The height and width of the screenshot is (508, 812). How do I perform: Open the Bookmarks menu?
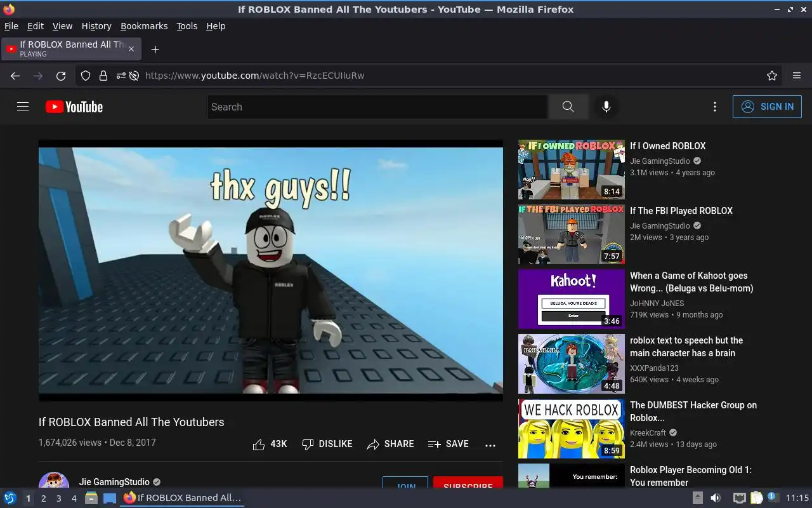(144, 26)
